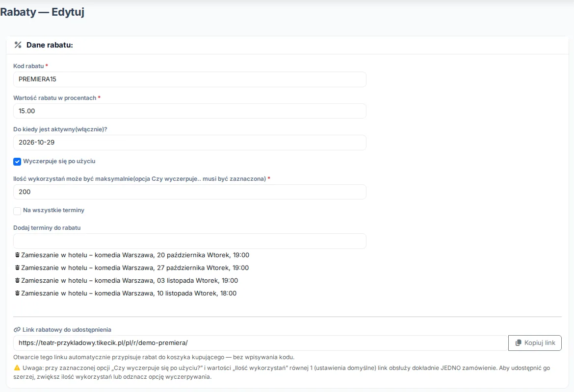Click the Rabaty — Edytuj page heading

(x=42, y=12)
